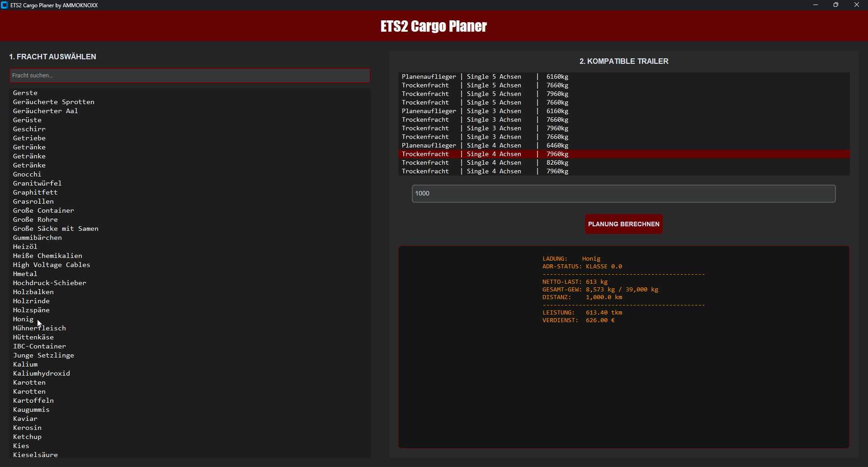Pick High Voltage Cables cargo
Image resolution: width=868 pixels, height=467 pixels.
coord(52,265)
